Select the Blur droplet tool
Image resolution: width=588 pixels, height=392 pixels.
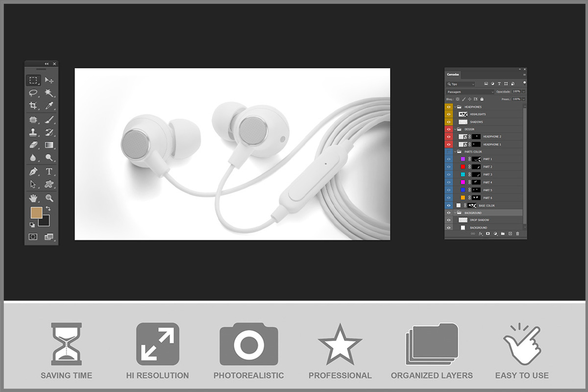pyautogui.click(x=33, y=158)
